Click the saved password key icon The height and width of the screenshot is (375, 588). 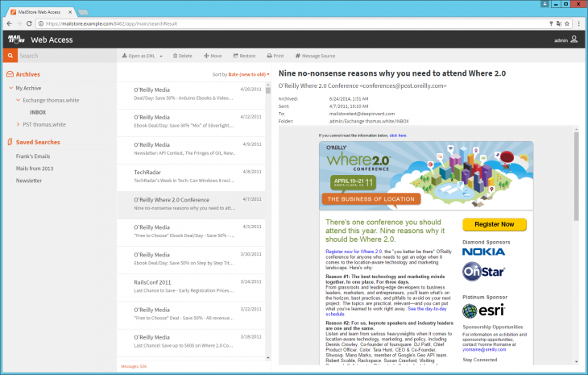551,23
